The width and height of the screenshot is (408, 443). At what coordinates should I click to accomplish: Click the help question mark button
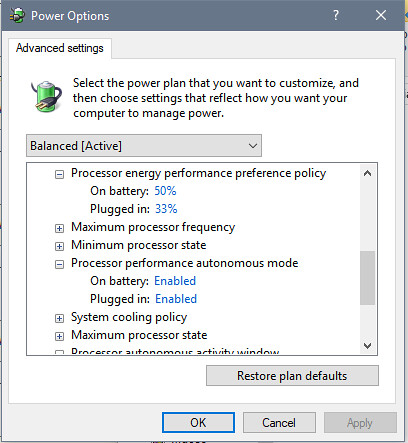(336, 15)
